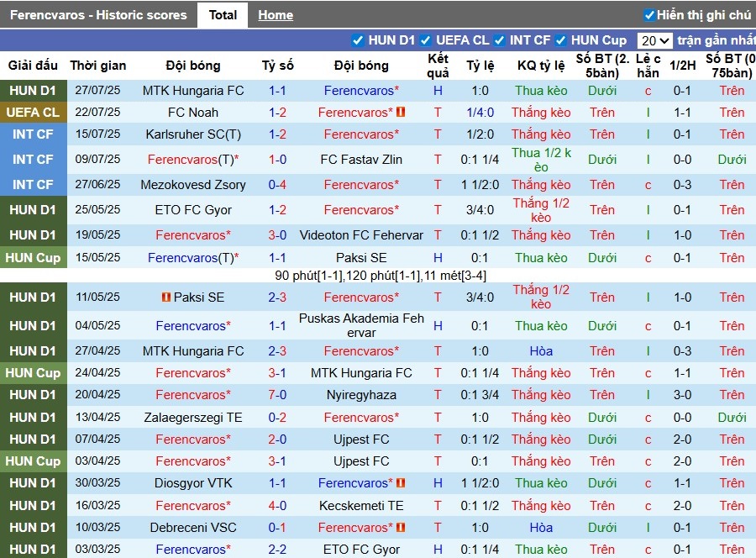This screenshot has height=558, width=756.
Task: Click the date 30/03/25
Action: click(x=98, y=482)
